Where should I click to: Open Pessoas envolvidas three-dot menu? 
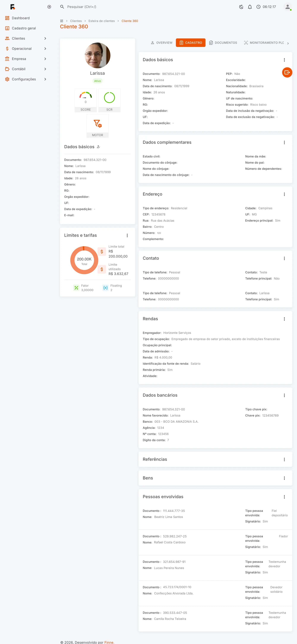284,497
